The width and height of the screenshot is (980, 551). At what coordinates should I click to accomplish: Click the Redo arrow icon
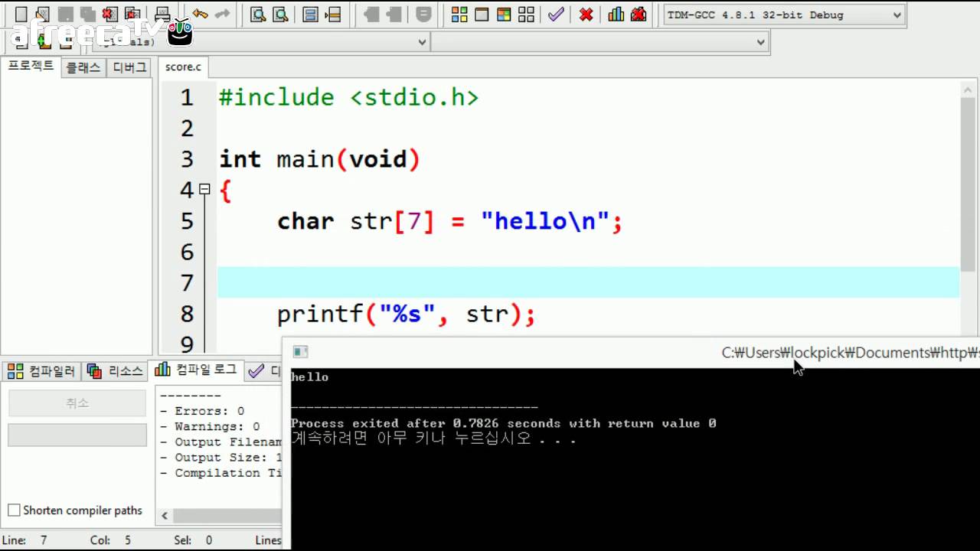(x=223, y=14)
